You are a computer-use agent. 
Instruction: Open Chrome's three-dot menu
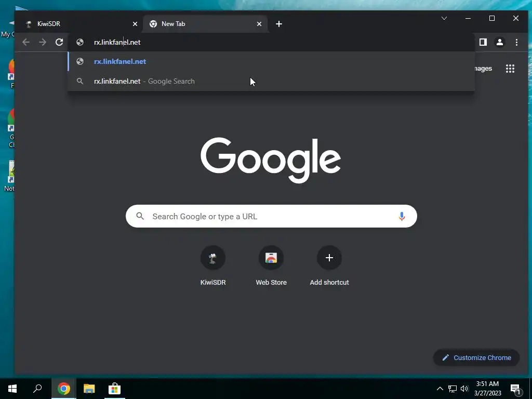point(516,42)
